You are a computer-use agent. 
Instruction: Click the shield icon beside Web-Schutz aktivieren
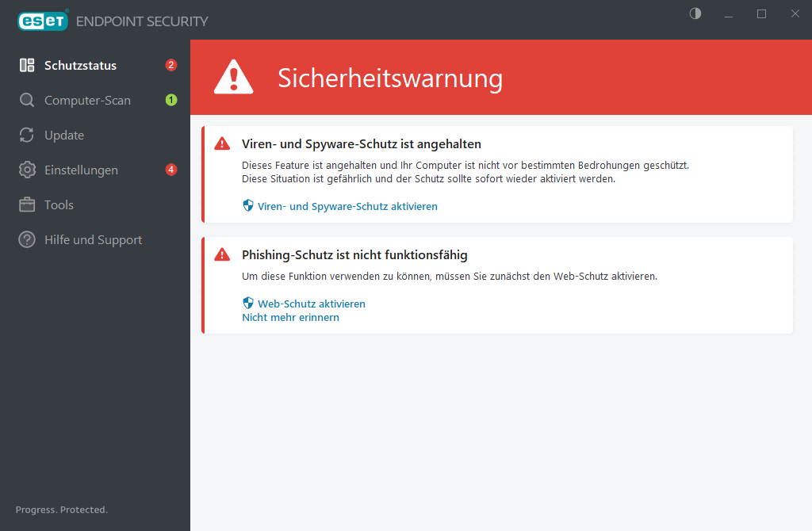(248, 303)
